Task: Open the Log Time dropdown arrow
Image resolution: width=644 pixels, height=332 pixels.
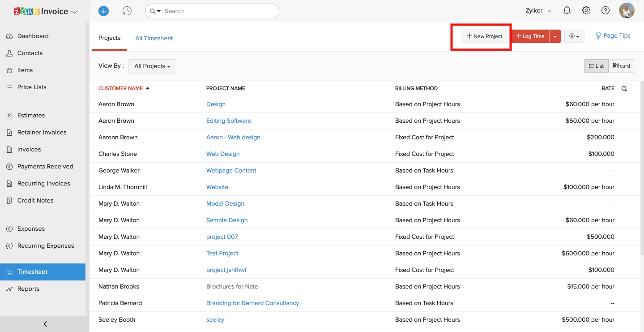Action: point(555,36)
